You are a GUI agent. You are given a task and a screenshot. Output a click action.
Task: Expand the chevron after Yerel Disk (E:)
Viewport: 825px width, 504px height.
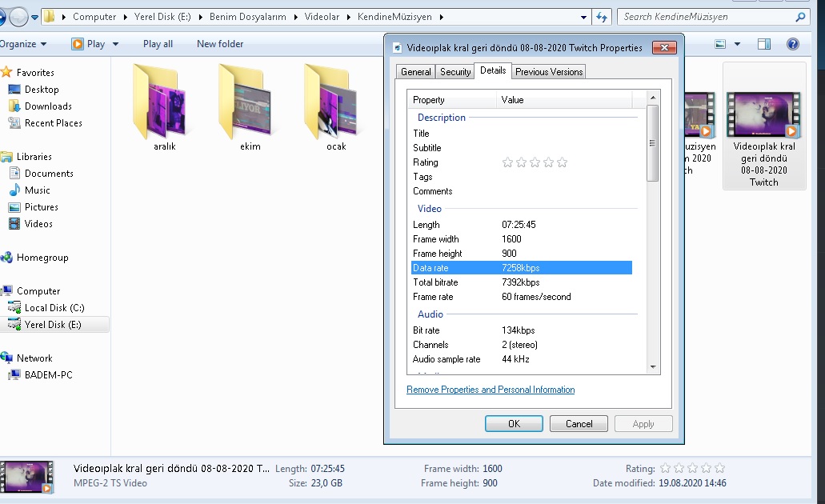click(201, 17)
